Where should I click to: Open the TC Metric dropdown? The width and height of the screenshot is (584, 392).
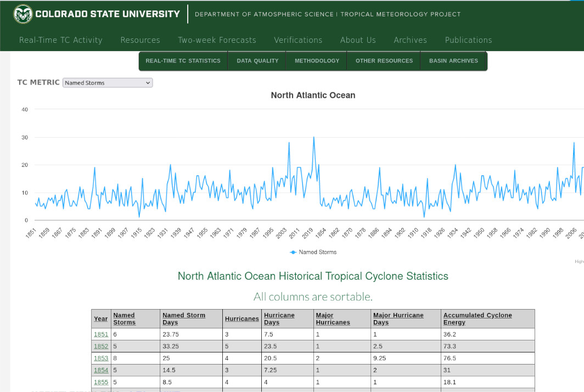(x=108, y=83)
